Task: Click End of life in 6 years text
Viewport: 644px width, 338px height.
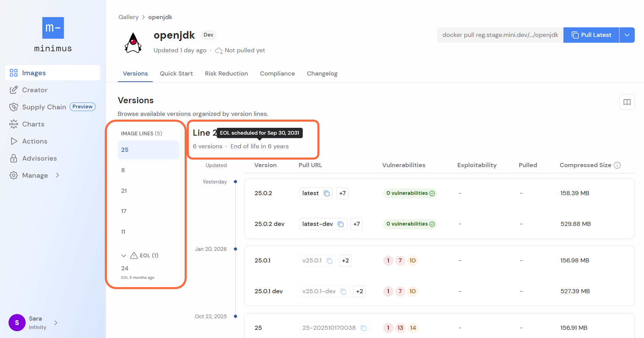Action: pos(259,147)
